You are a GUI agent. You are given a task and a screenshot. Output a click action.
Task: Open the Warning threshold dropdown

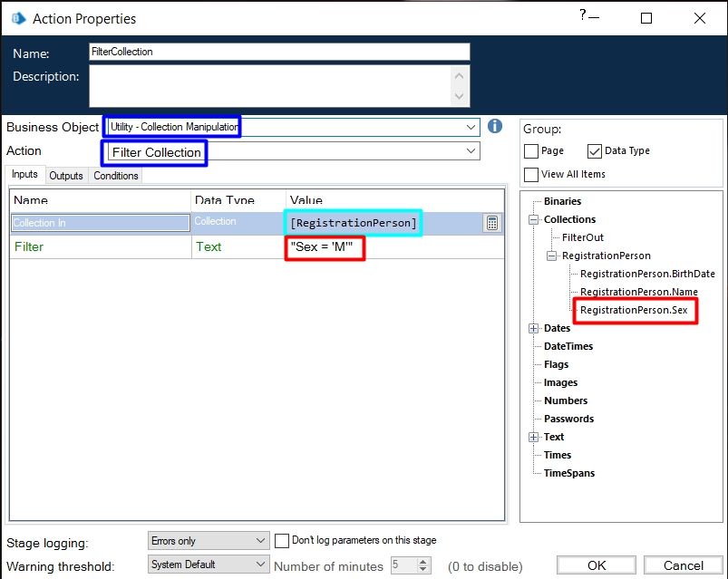(260, 565)
